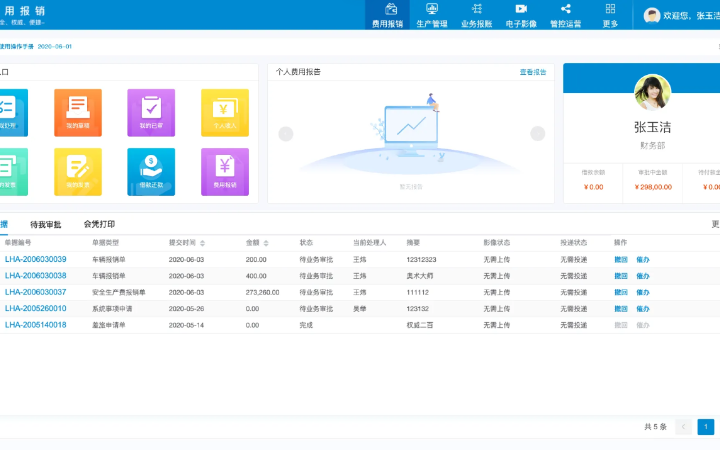Open the purple clipboard-checkmark tile
The height and width of the screenshot is (450, 720).
[x=151, y=112]
